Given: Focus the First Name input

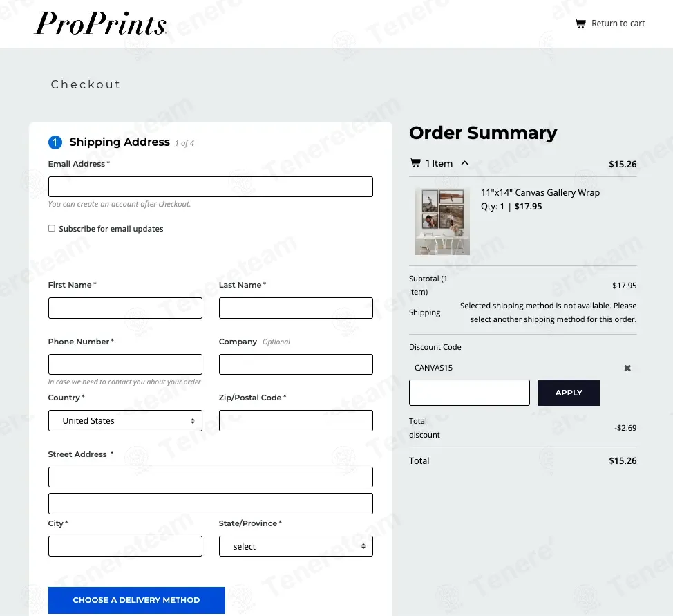Looking at the screenshot, I should pyautogui.click(x=125, y=308).
